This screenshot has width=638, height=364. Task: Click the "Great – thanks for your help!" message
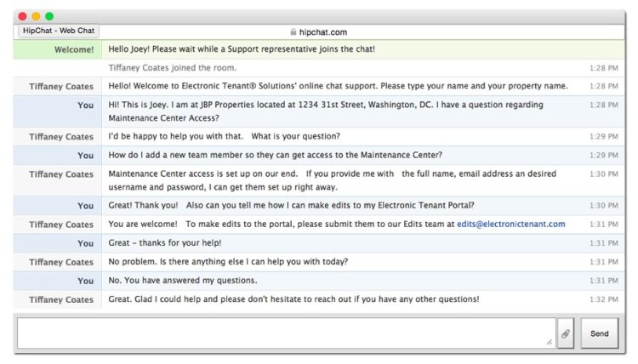pyautogui.click(x=168, y=243)
